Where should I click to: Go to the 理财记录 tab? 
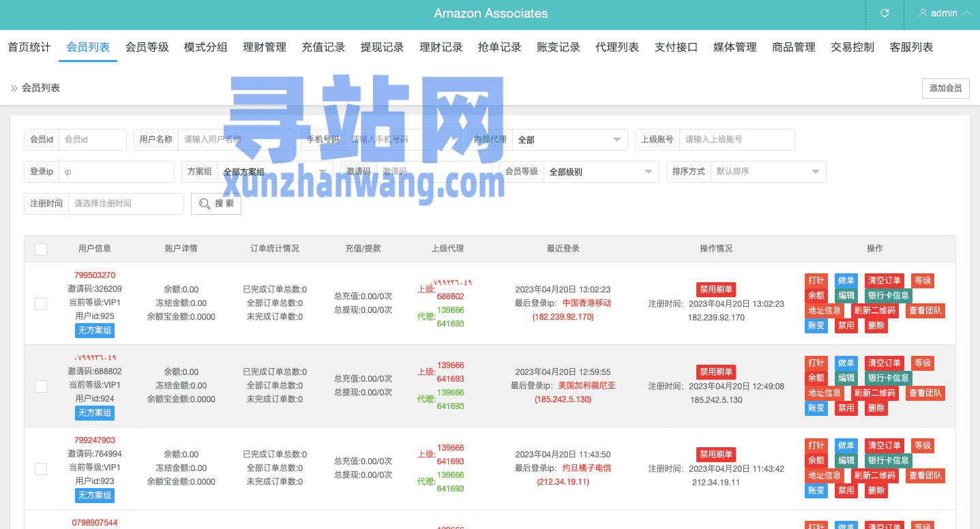(x=441, y=47)
